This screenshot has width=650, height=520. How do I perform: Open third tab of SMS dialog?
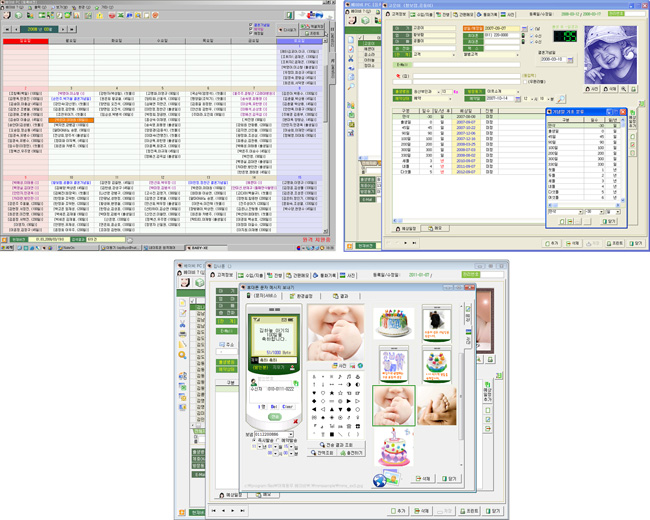click(341, 296)
